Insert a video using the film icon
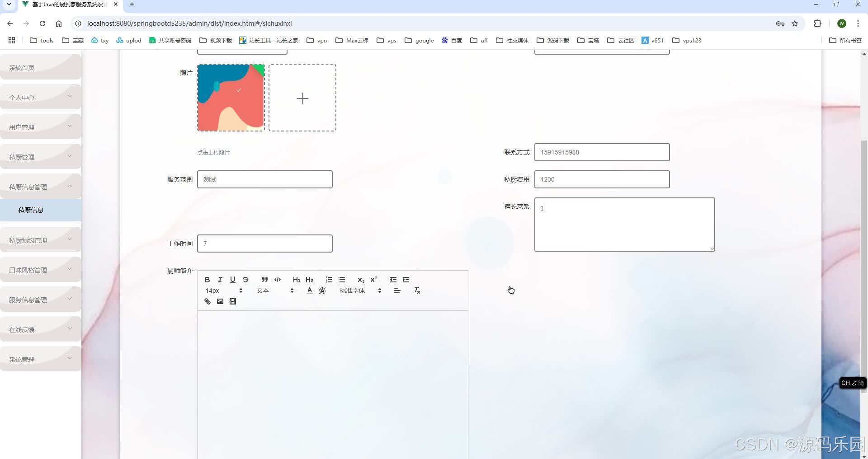 (232, 301)
